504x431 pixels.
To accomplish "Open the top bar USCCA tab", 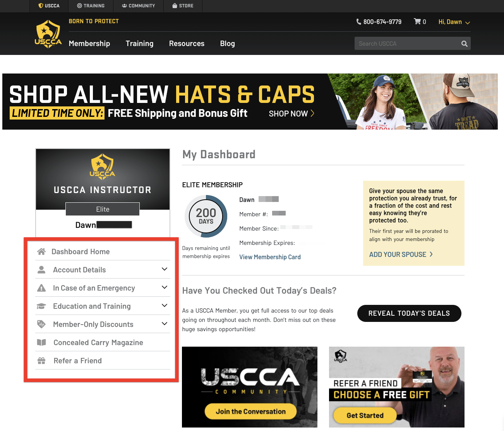I will coord(49,6).
